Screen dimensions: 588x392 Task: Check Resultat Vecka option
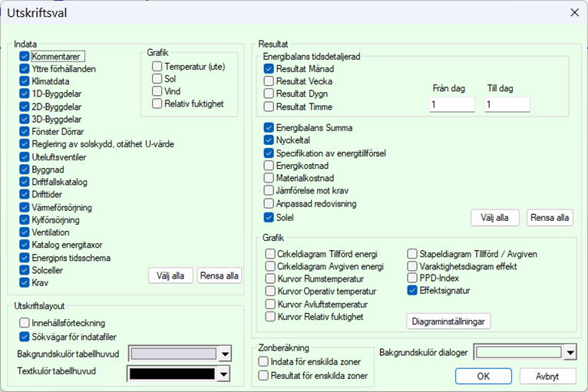tap(269, 81)
